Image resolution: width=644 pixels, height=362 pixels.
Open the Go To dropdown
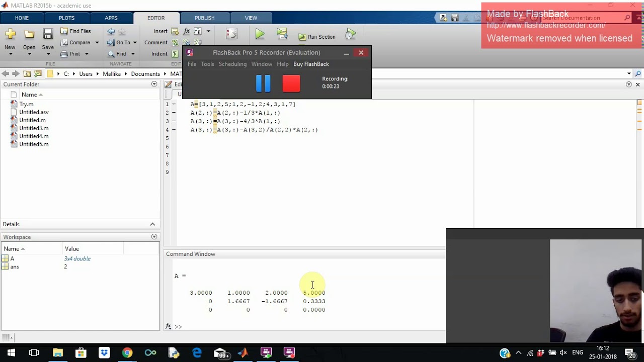point(122,43)
